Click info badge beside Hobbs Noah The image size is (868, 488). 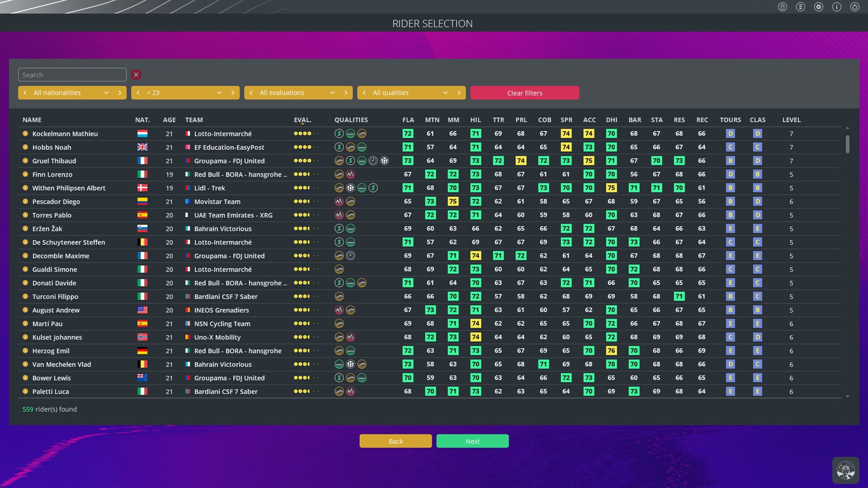(x=26, y=147)
